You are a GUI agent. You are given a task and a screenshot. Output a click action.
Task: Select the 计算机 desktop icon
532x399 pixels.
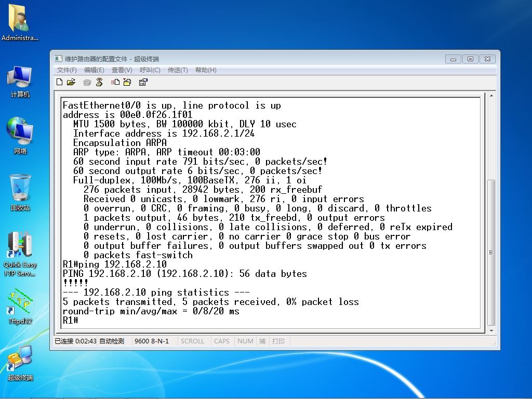(20, 82)
